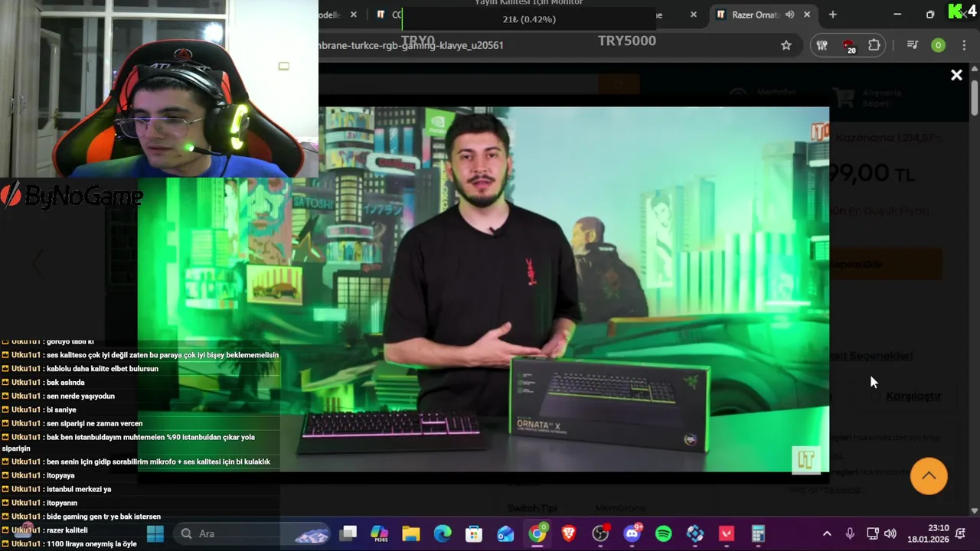
Task: Open the blue diamond app on taskbar
Action: click(x=695, y=533)
